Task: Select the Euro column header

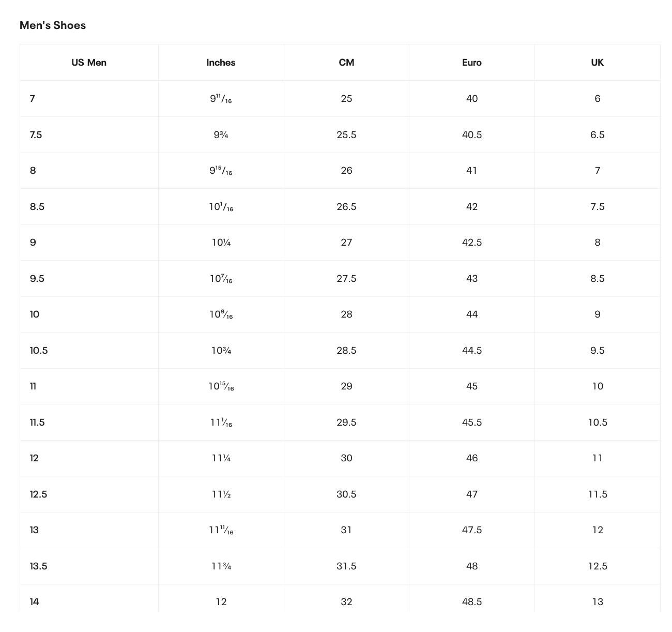Action: tap(471, 63)
